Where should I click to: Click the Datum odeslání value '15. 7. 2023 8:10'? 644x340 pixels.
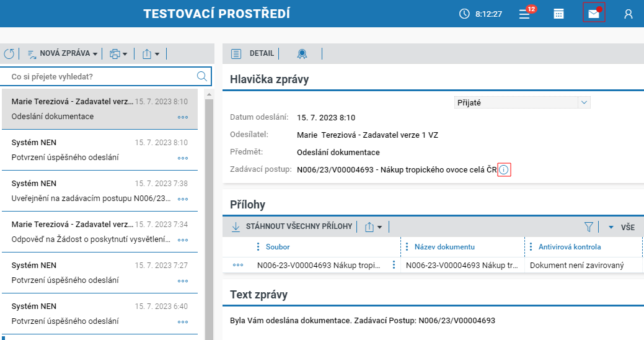coord(326,118)
